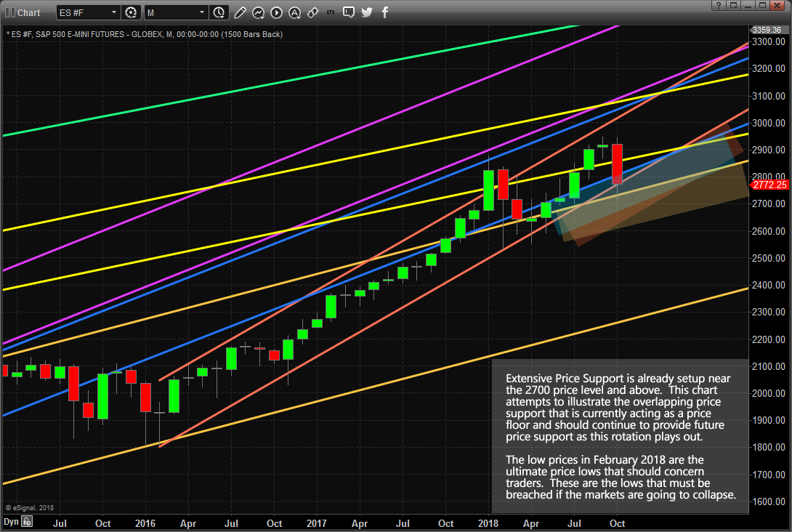Click the symbol link arrows icon

point(312,12)
